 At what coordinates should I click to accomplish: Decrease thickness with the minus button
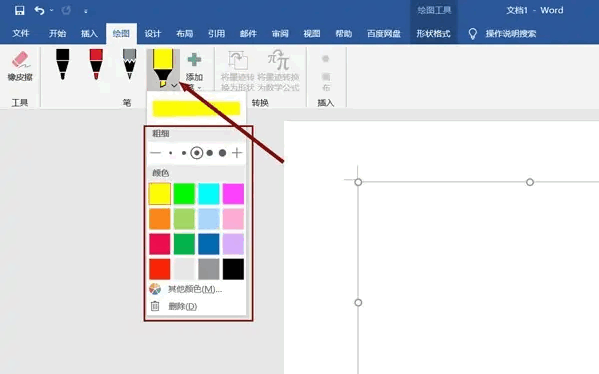click(x=155, y=153)
